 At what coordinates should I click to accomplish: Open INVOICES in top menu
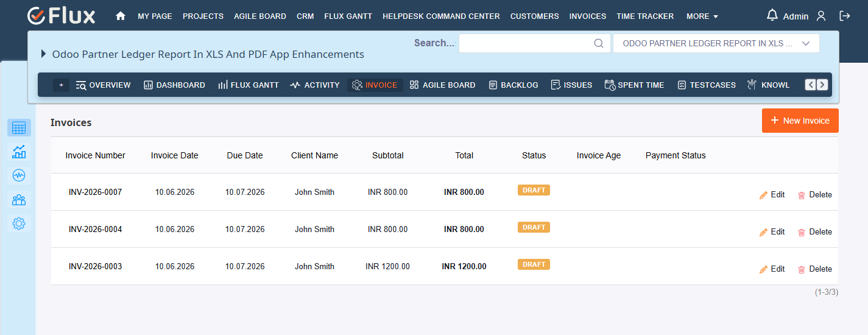pyautogui.click(x=587, y=16)
